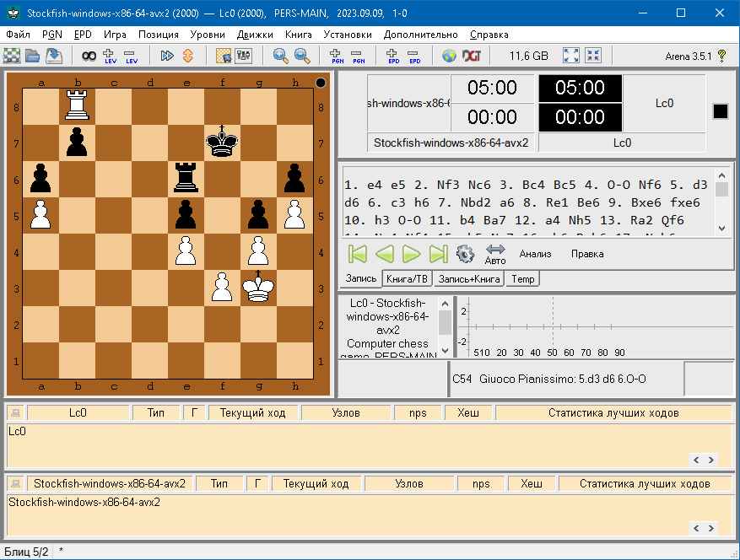Open a file using the folder toolbar icon

(33, 56)
